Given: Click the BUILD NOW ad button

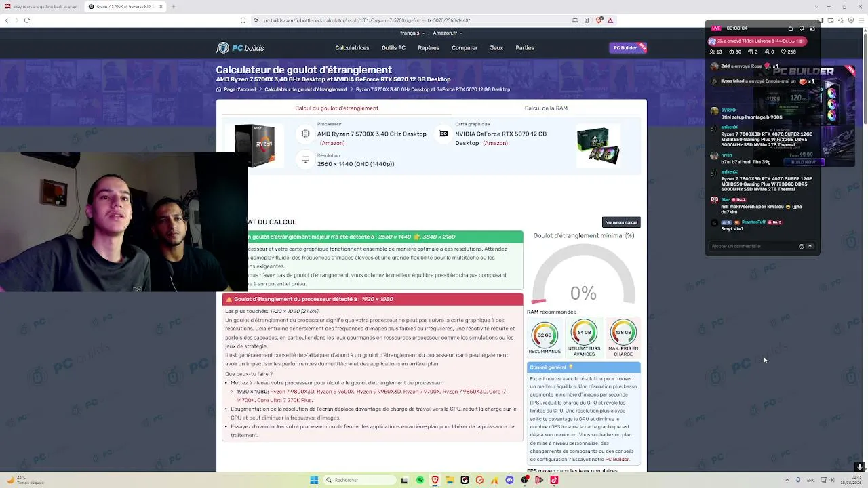Looking at the screenshot, I should coord(804,163).
